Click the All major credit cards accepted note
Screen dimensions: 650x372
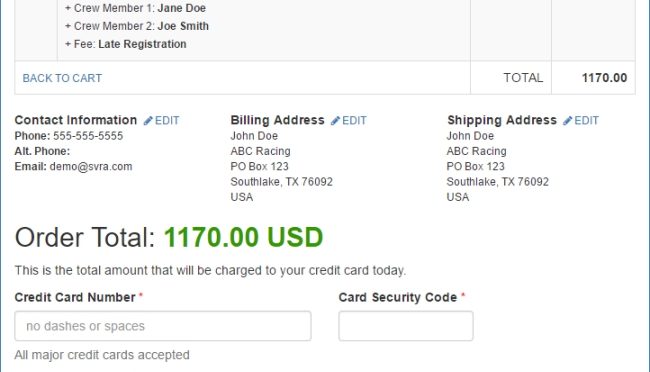click(102, 355)
